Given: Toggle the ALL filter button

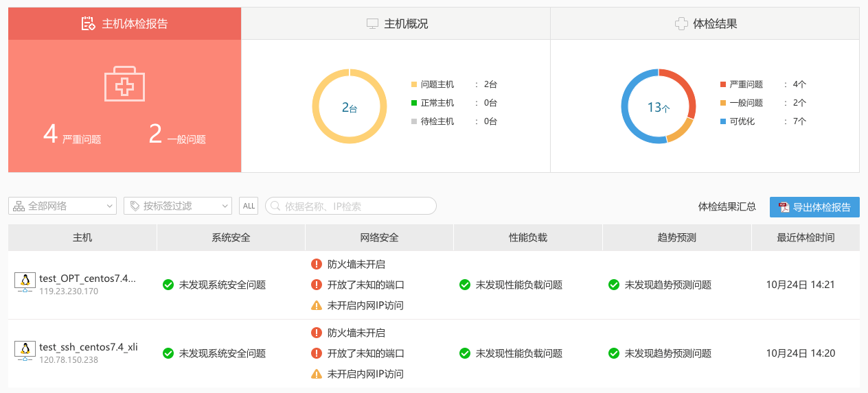Looking at the screenshot, I should click(x=249, y=206).
